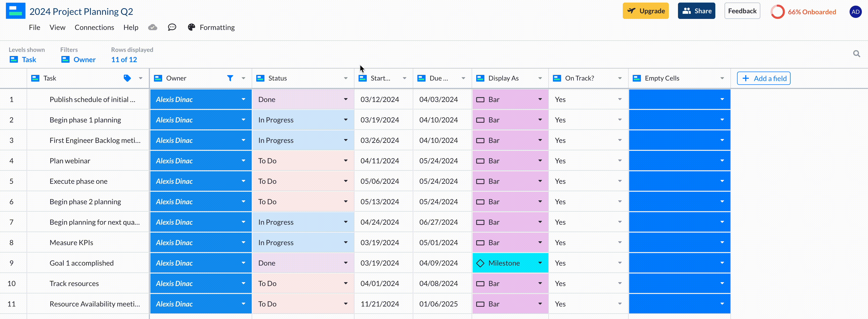Screen dimensions: 868x319
Task: Click the Milestone diamond icon on Goal 1 accomplished
Action: (x=481, y=263)
